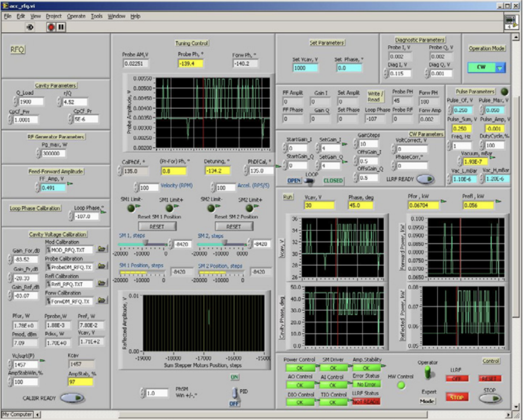Click the red RESET button under Control
Image resolution: width=525 pixels, height=420 pixels.
coord(490,378)
